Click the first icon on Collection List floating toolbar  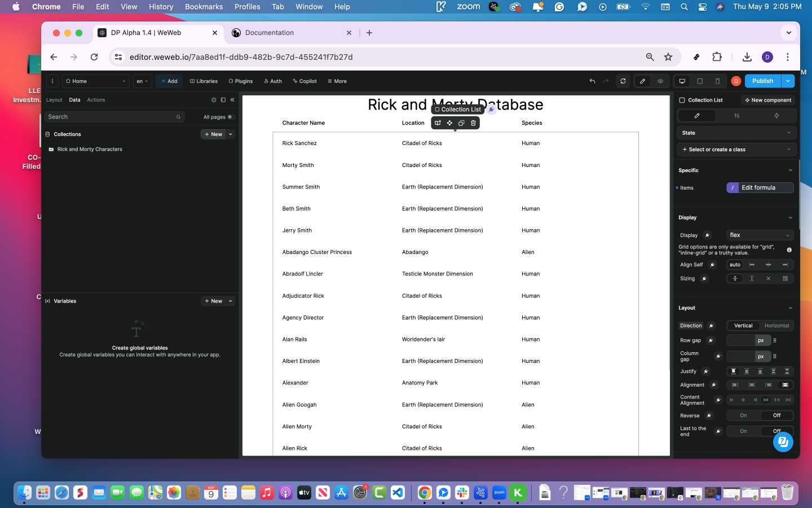(438, 122)
